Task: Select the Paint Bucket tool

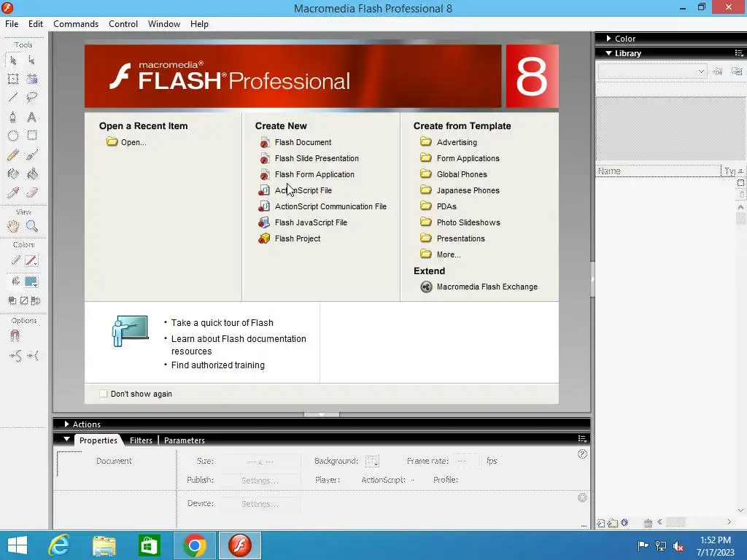Action: tap(32, 174)
